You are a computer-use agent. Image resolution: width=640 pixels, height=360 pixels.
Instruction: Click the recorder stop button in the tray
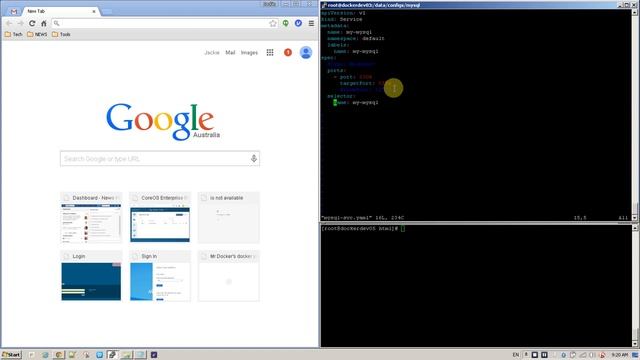pos(535,355)
